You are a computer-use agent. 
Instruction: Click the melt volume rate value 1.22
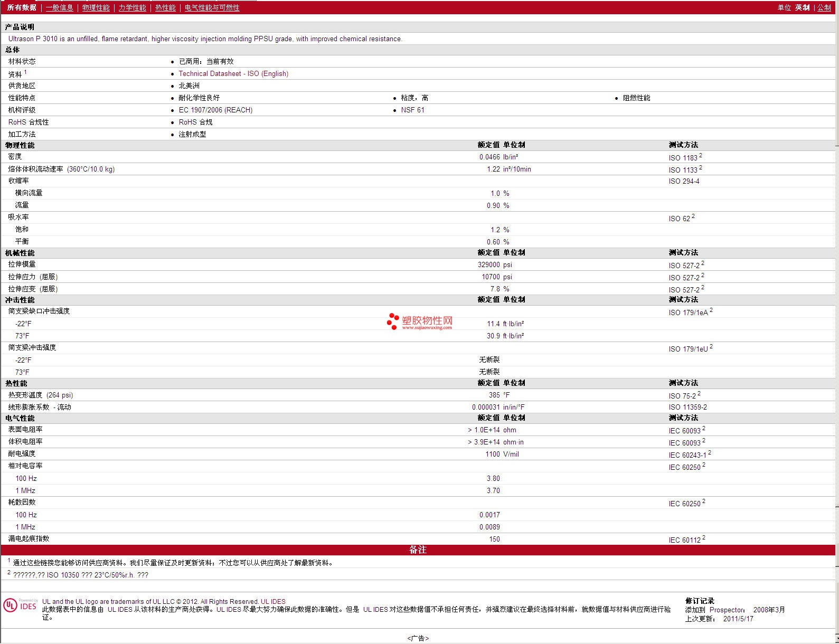493,169
